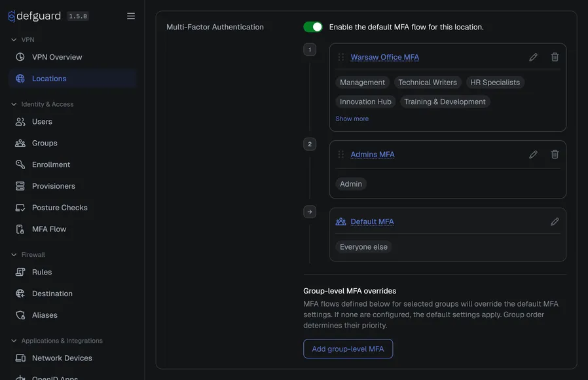
Task: Click the Groups icon in sidebar
Action: click(20, 143)
